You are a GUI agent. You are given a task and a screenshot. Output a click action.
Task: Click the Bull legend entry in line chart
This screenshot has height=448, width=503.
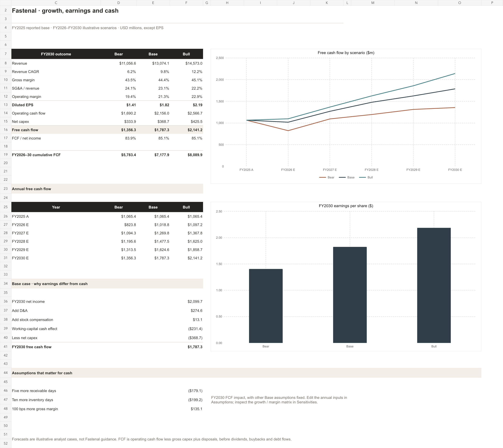tap(366, 177)
